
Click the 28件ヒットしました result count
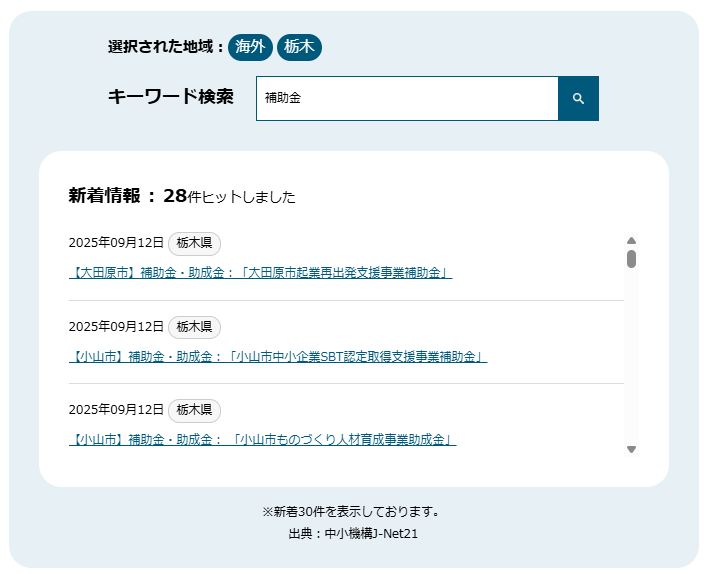tap(229, 197)
